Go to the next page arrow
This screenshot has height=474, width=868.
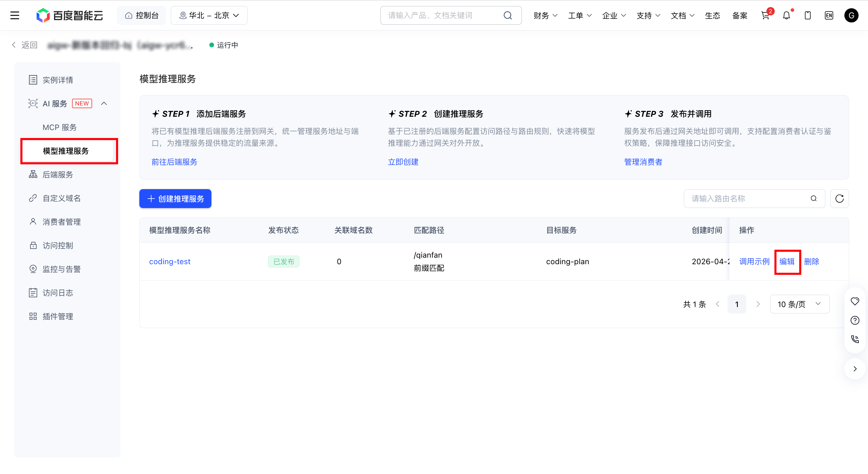pos(758,304)
